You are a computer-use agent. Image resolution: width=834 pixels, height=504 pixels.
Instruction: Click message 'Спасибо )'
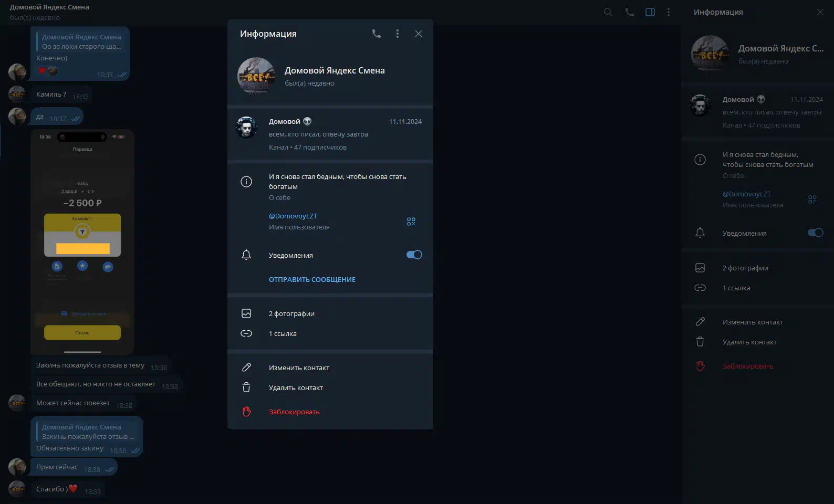coord(68,489)
